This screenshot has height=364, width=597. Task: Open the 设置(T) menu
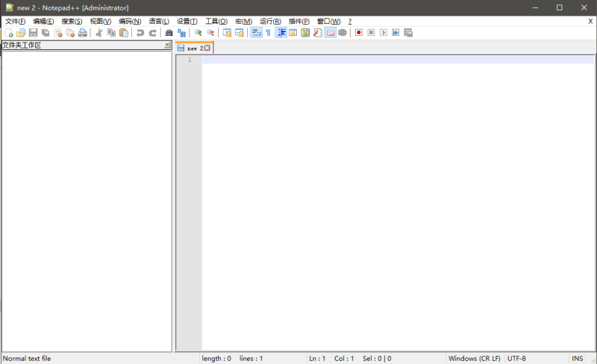[x=187, y=22]
